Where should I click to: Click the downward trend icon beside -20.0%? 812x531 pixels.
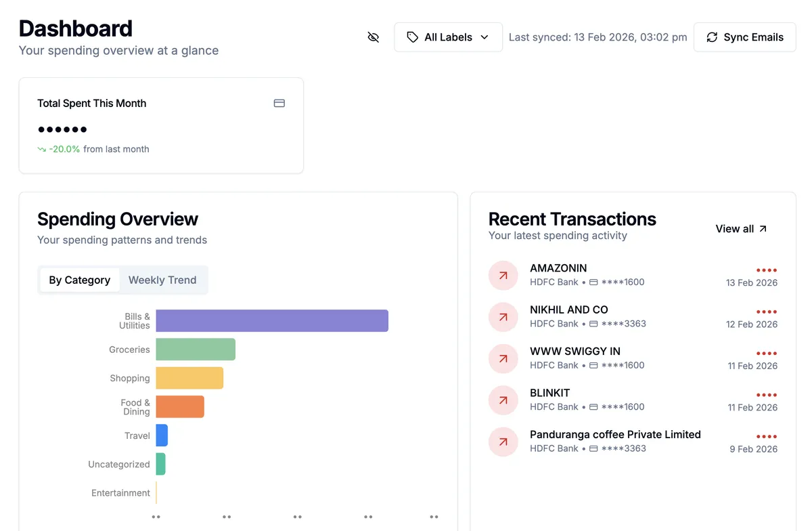[x=42, y=149]
